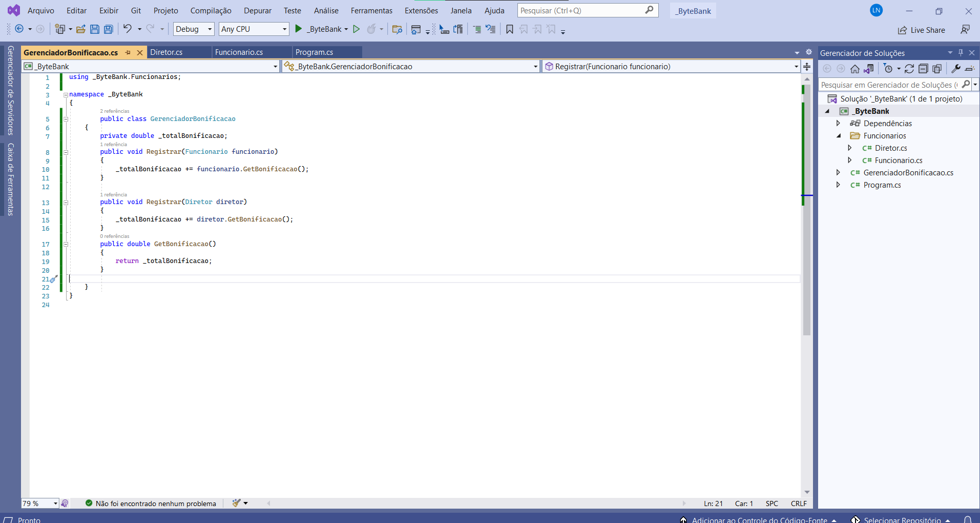Click the Save All icon
Screen dimensions: 980x523
point(109,29)
